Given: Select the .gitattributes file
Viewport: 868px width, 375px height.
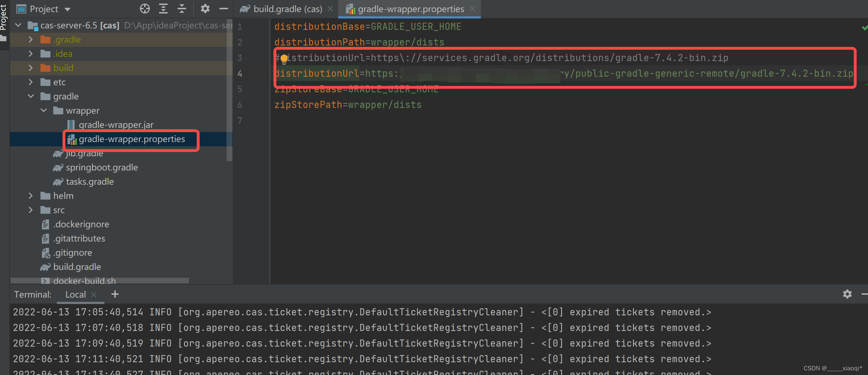Looking at the screenshot, I should 79,238.
